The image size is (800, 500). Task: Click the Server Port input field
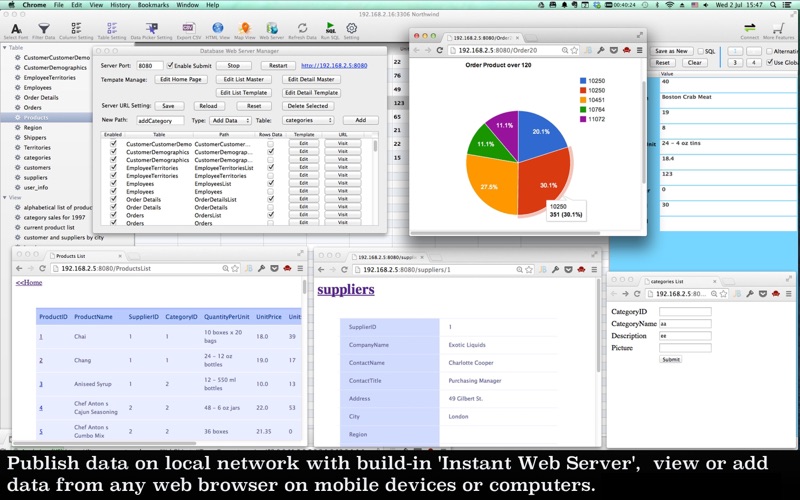pyautogui.click(x=150, y=65)
